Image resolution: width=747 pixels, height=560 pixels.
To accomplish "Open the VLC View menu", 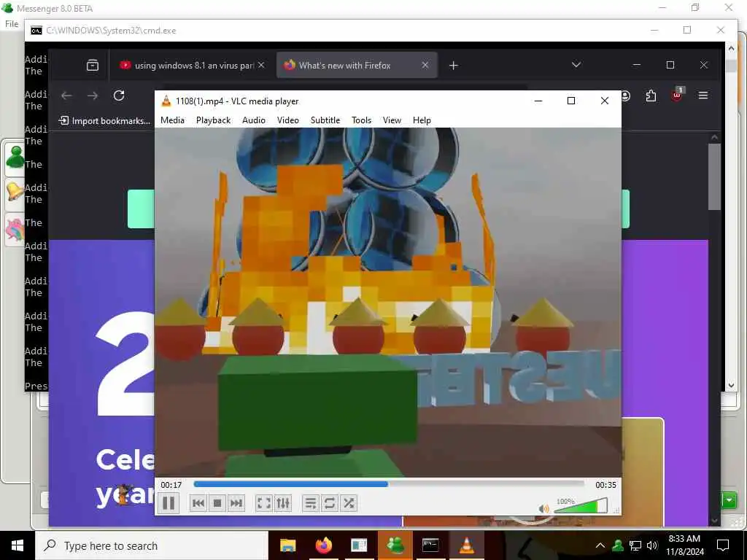I will 392,120.
